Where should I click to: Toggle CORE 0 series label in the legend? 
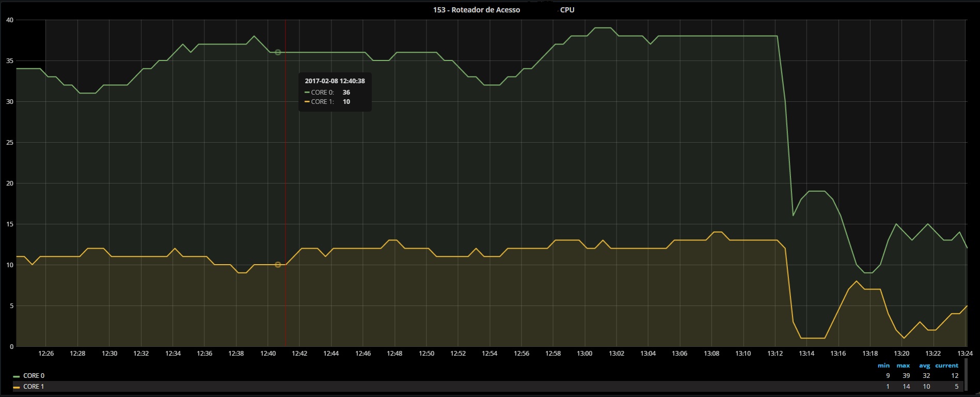coord(34,376)
